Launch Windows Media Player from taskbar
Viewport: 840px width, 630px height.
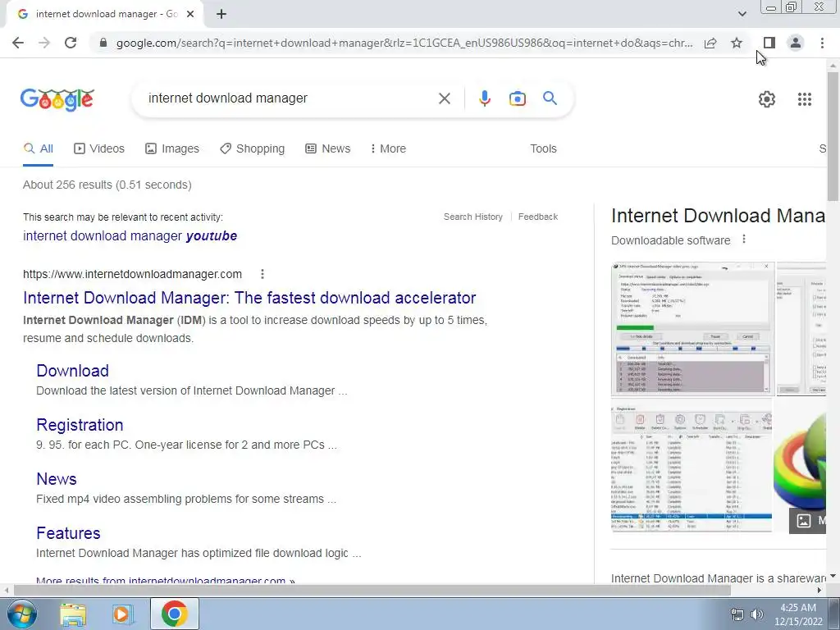tap(122, 614)
